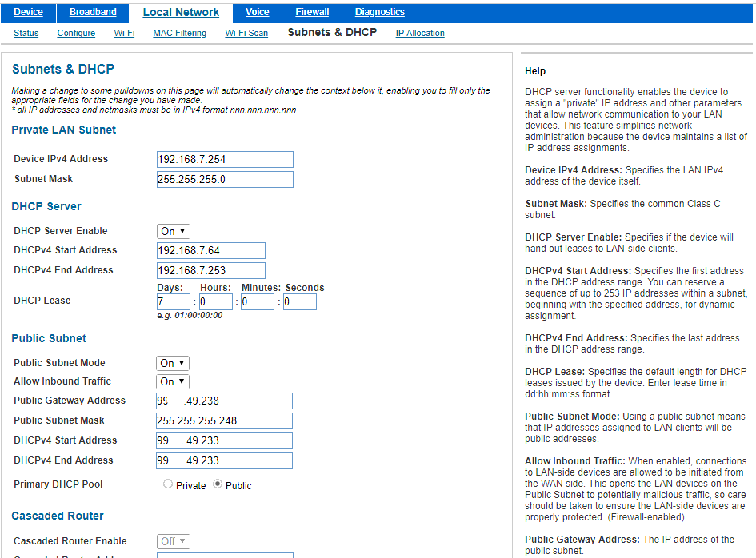This screenshot has height=558, width=756.
Task: Open the Allow Inbound Traffic dropdown
Action: 172,381
